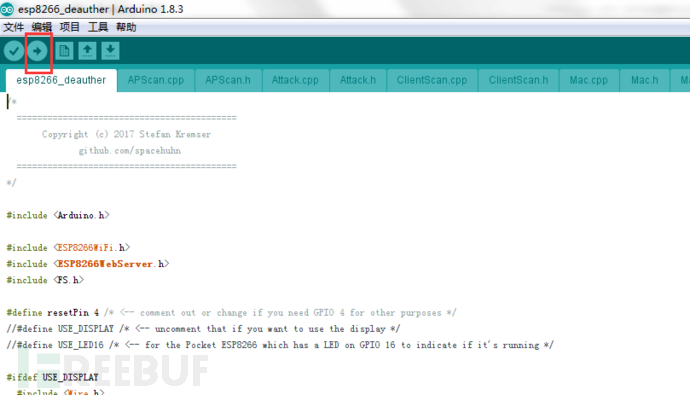Image resolution: width=690 pixels, height=395 pixels.
Task: Click the Copyright (c) 2017 Stefan Kremser line
Action: pos(126,134)
